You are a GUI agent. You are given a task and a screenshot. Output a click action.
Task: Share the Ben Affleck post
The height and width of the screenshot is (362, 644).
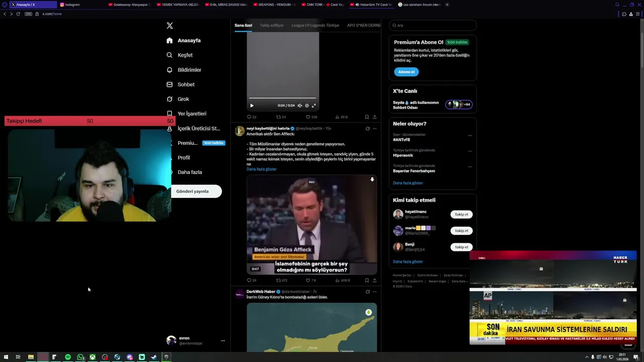[x=374, y=281]
